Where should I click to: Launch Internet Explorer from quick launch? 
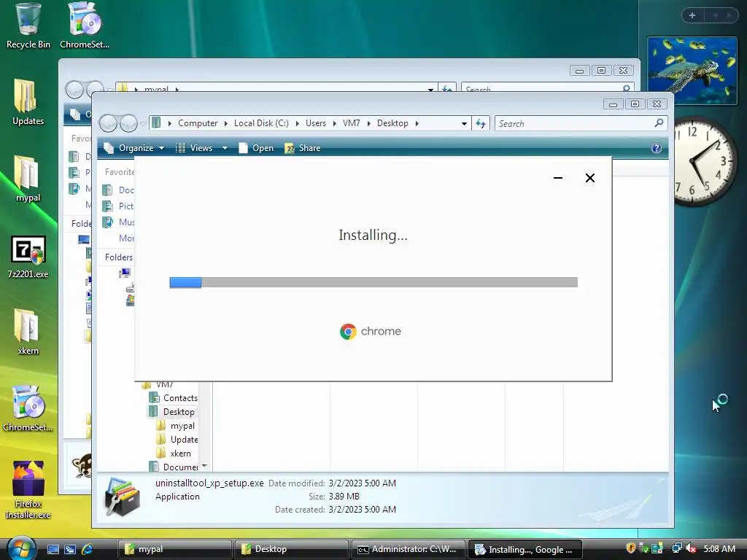88,549
